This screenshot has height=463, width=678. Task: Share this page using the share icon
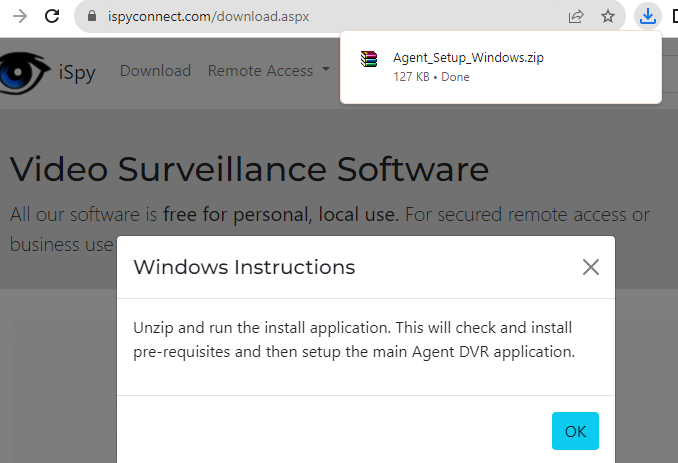pyautogui.click(x=576, y=16)
